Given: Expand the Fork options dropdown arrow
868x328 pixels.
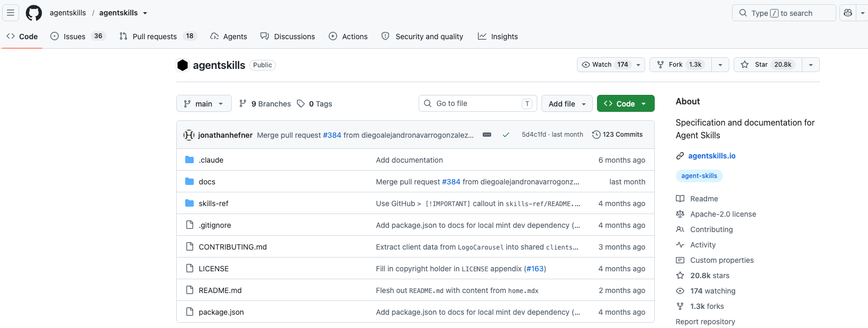Looking at the screenshot, I should [x=720, y=65].
